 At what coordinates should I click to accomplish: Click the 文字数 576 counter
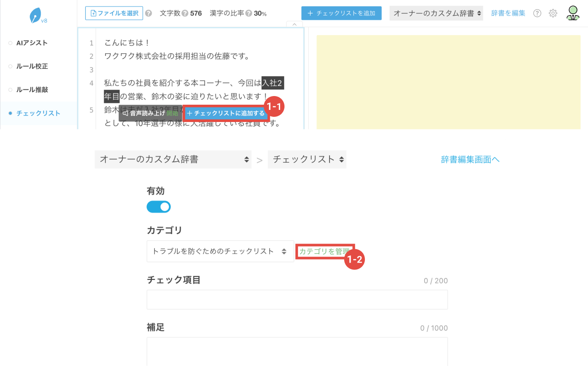[x=181, y=13]
